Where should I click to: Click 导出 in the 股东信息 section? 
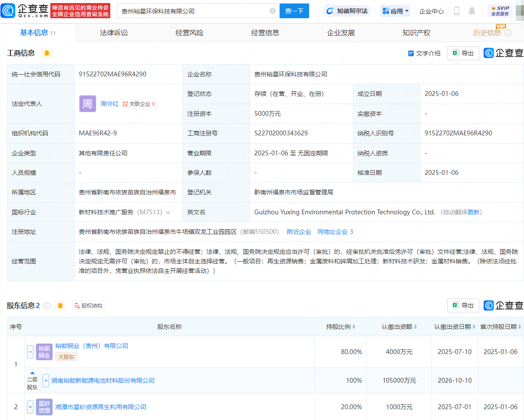tap(463, 305)
